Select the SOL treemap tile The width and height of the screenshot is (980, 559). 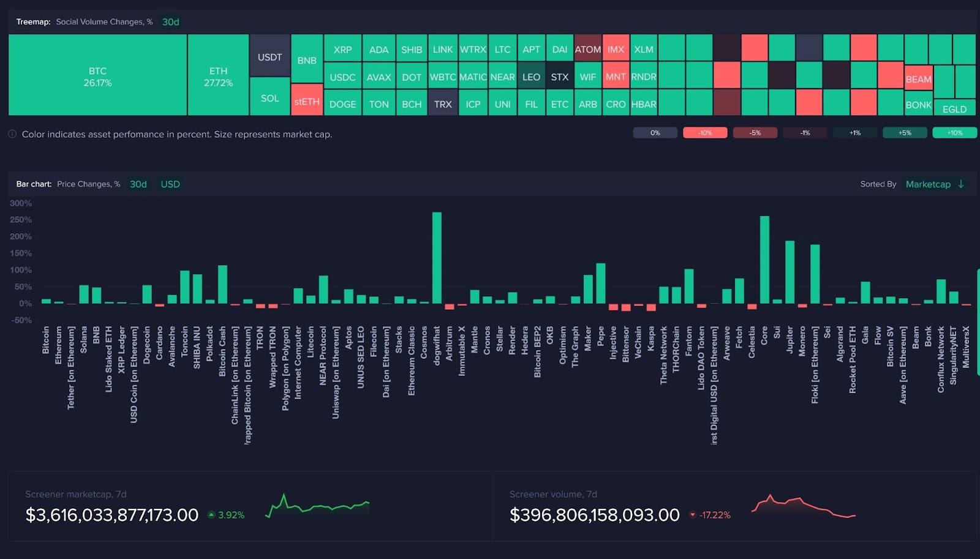(x=269, y=97)
